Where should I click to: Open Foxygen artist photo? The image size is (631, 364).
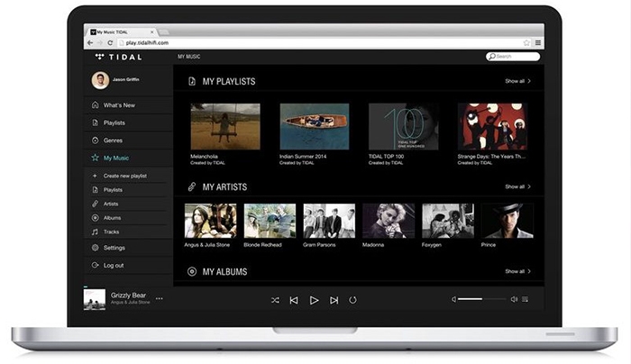pos(448,221)
